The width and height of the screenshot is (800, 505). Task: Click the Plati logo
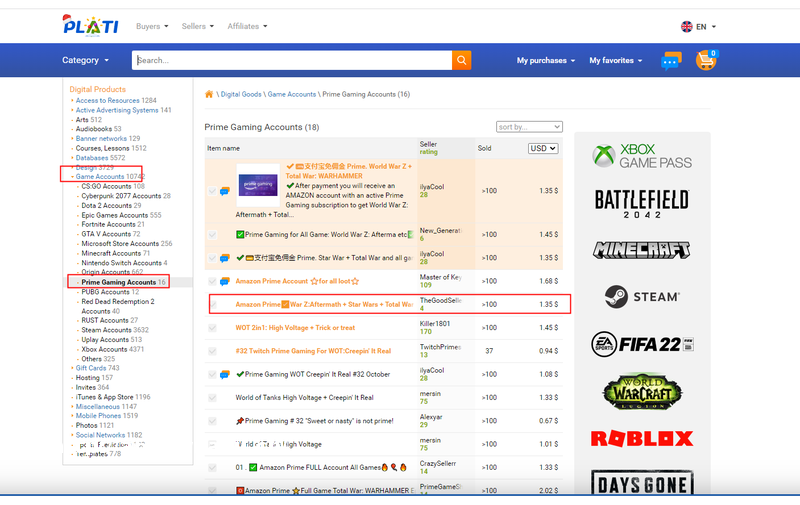[90, 25]
